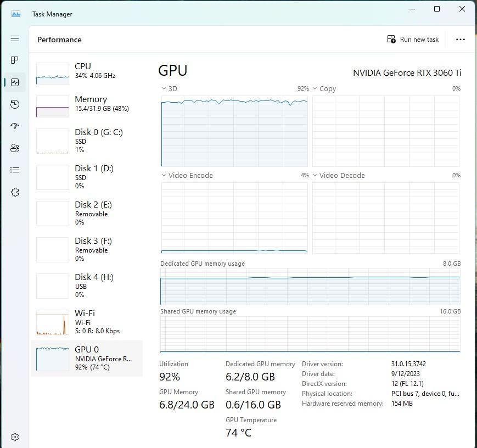The width and height of the screenshot is (477, 448).
Task: Click the CPU mini graph thumbnail
Action: click(53, 74)
